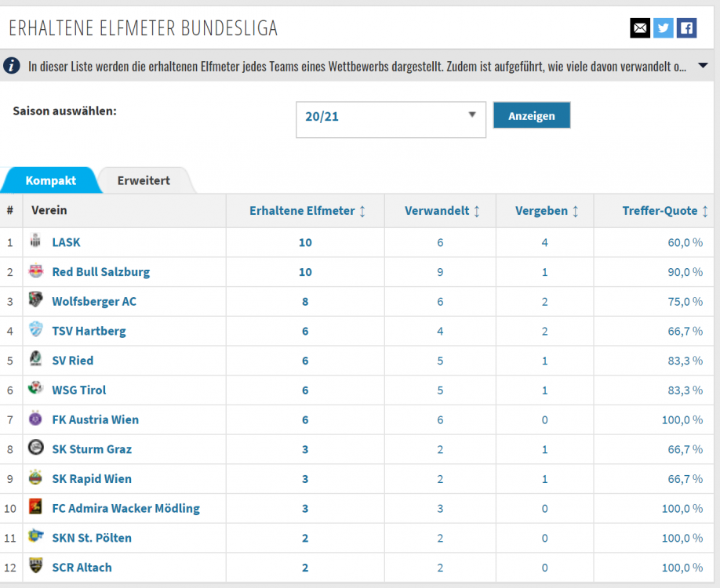
Task: Click the SCR Altach crest
Action: click(35, 565)
